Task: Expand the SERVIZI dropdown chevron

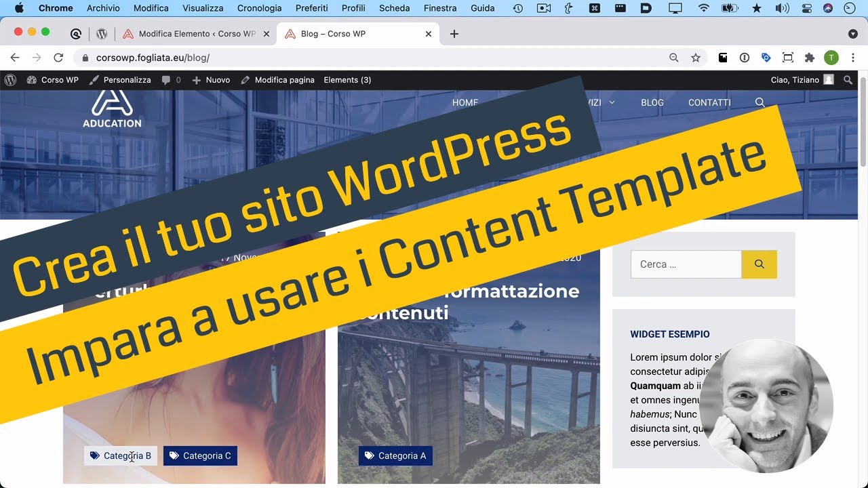Action: [612, 102]
